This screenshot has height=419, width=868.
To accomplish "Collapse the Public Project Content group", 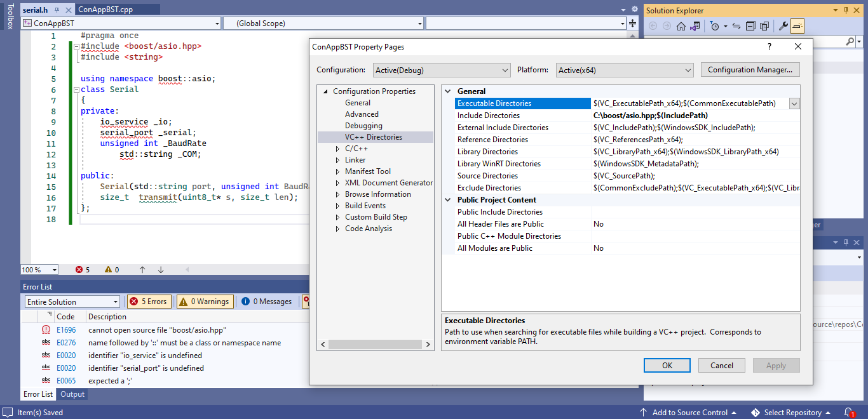I will pyautogui.click(x=449, y=200).
